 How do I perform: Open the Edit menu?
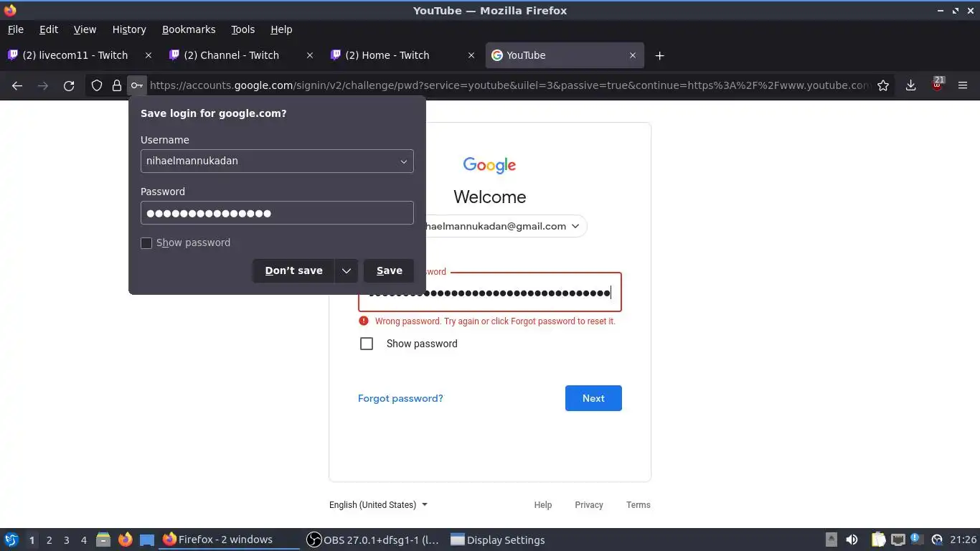click(49, 29)
